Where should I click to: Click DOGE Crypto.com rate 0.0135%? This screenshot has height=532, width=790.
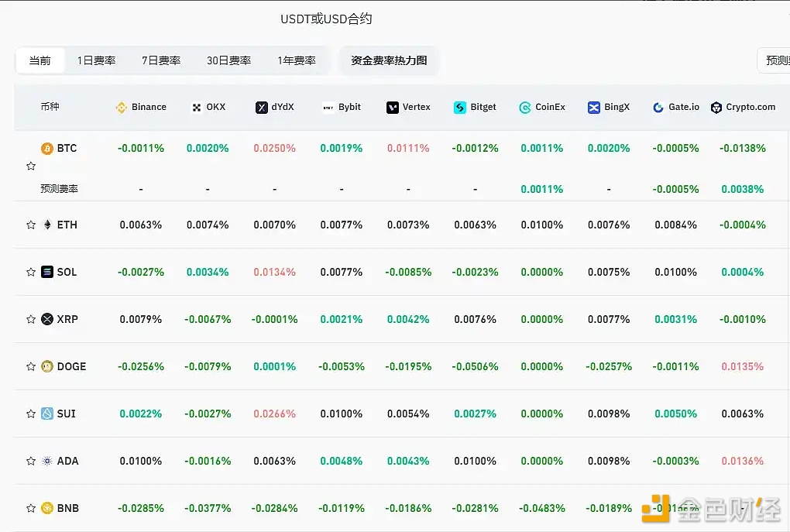click(743, 366)
